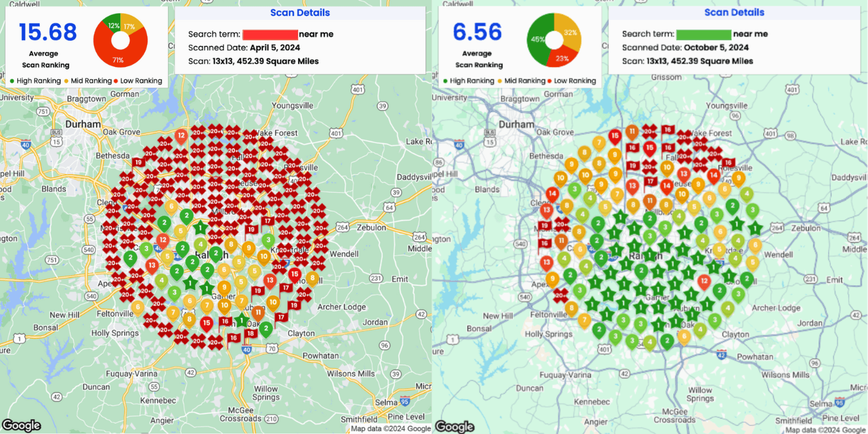
Task: Click the Google logo on the left map
Action: point(20,426)
